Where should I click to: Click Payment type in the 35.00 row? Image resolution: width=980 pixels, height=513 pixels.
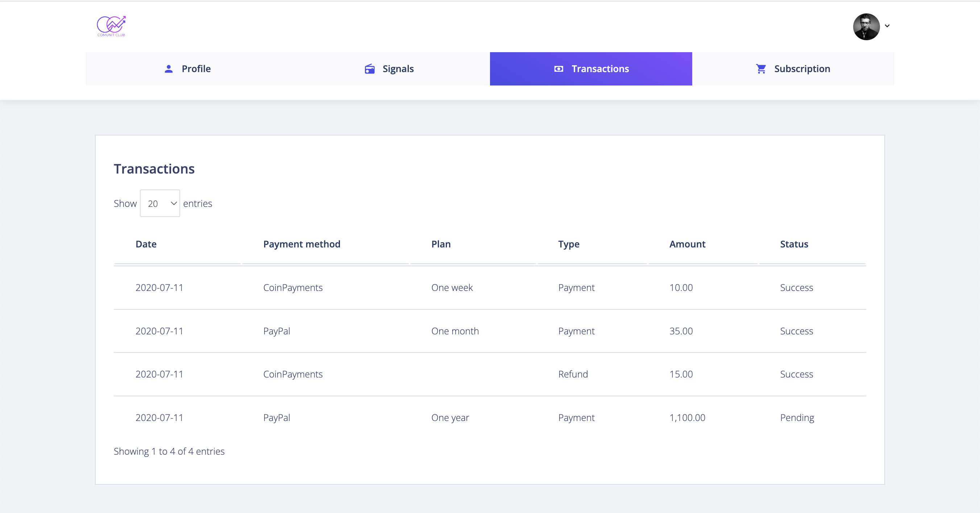click(576, 331)
